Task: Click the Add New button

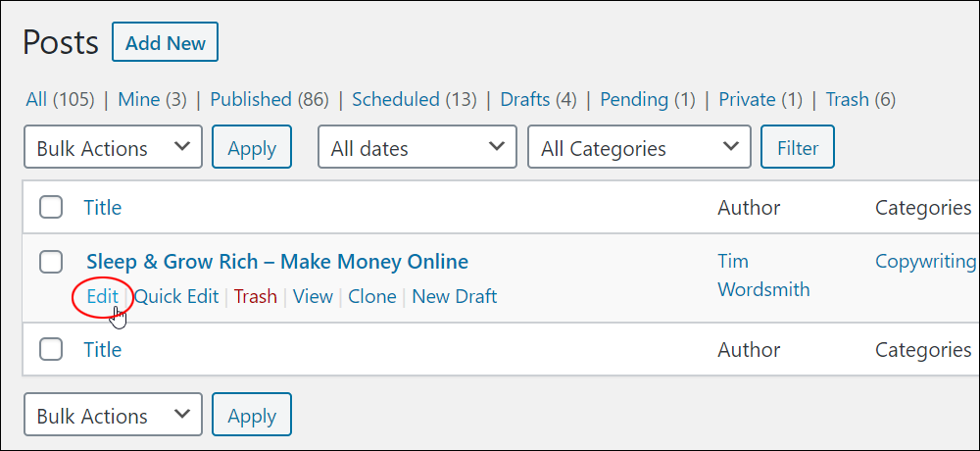Action: click(x=165, y=42)
